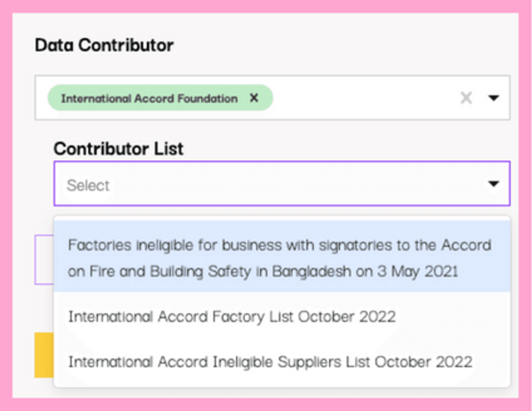Select International Accord Factory List October 2022
This screenshot has width=532, height=411.
[x=232, y=317]
